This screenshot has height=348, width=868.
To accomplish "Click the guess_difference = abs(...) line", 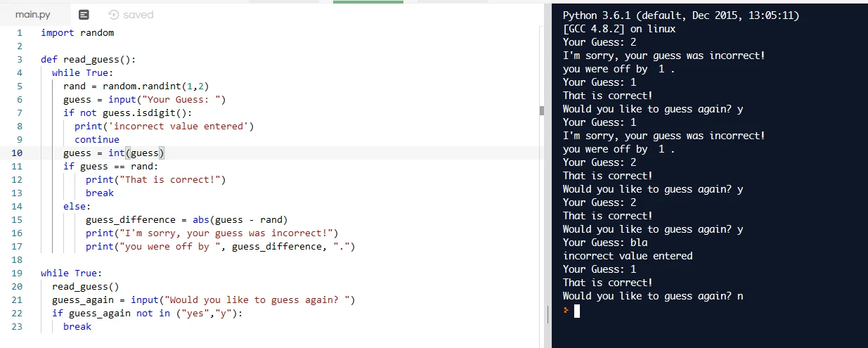I will click(x=187, y=219).
